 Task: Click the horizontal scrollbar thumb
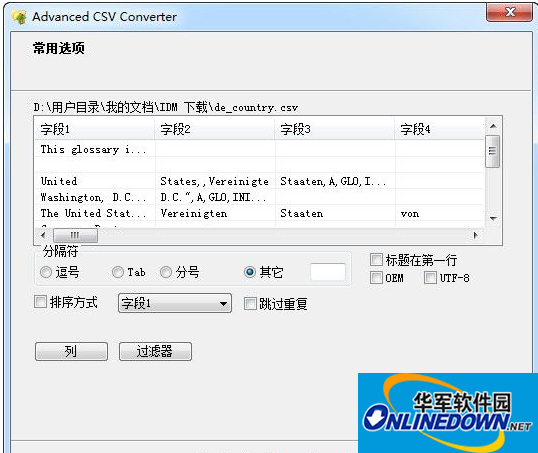[75, 235]
